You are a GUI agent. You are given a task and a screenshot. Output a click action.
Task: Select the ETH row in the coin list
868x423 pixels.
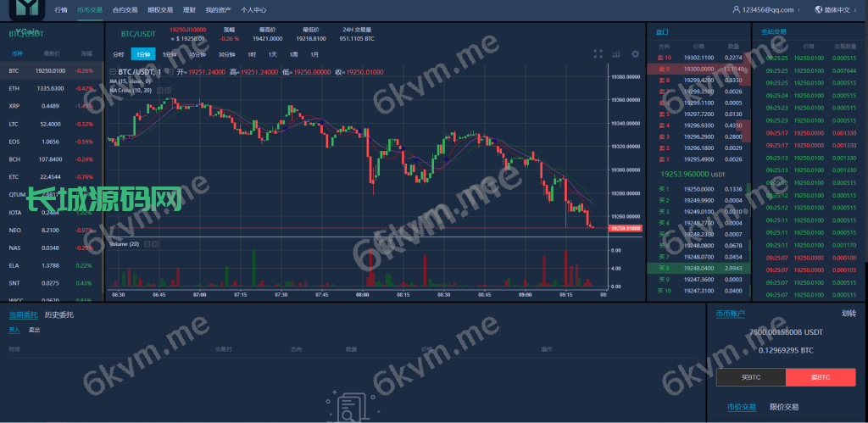pos(51,88)
